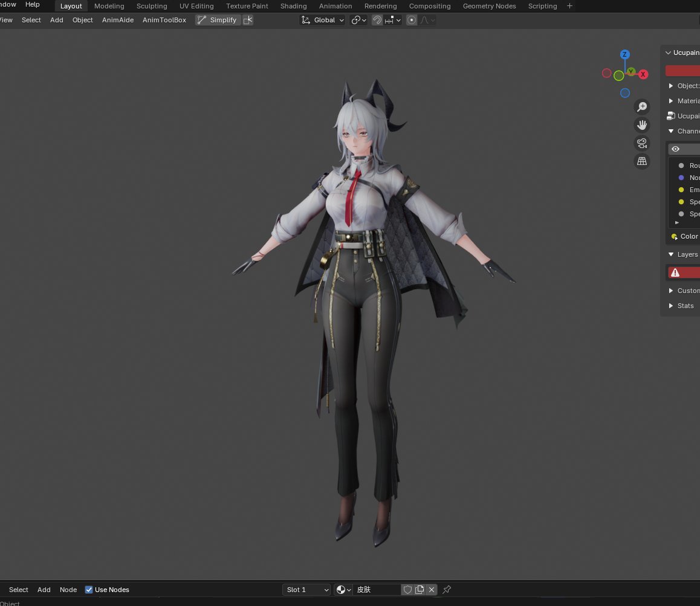Toggle proportional editing
Screen dimensions: 700x606
point(412,20)
